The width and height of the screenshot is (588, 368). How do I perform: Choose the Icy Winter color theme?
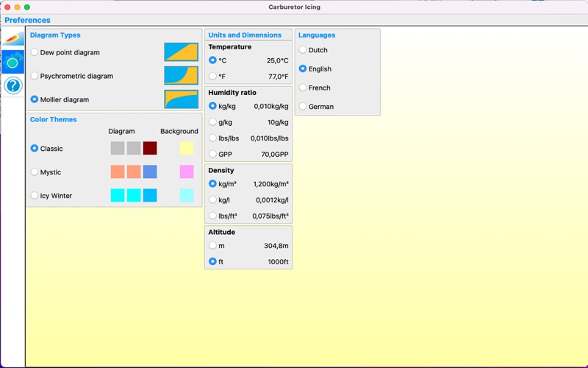tap(35, 196)
